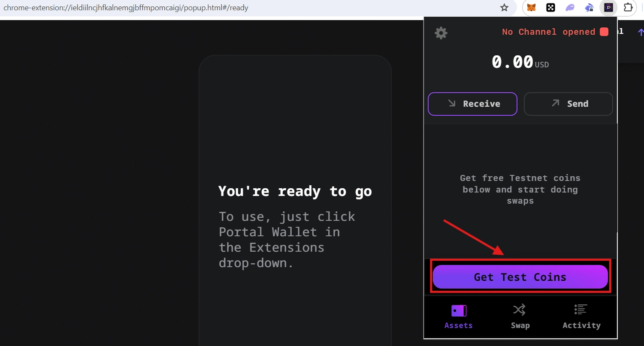The width and height of the screenshot is (644, 346).
Task: Open the Extensions puzzle menu
Action: click(x=628, y=8)
